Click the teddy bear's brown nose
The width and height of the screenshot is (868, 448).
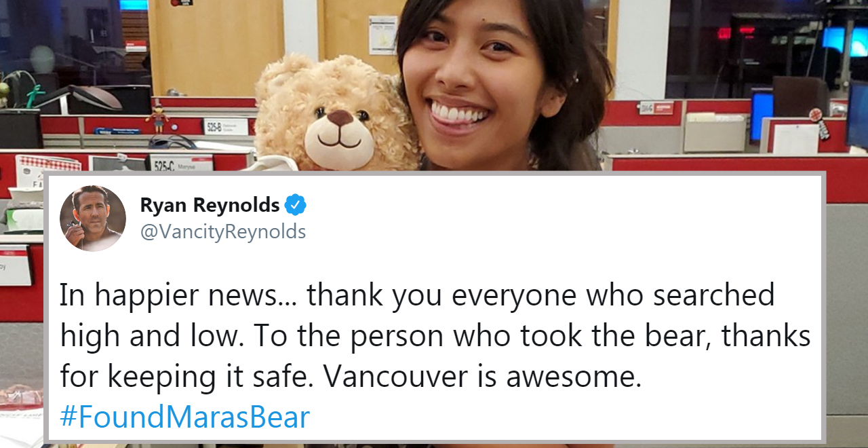(x=341, y=117)
